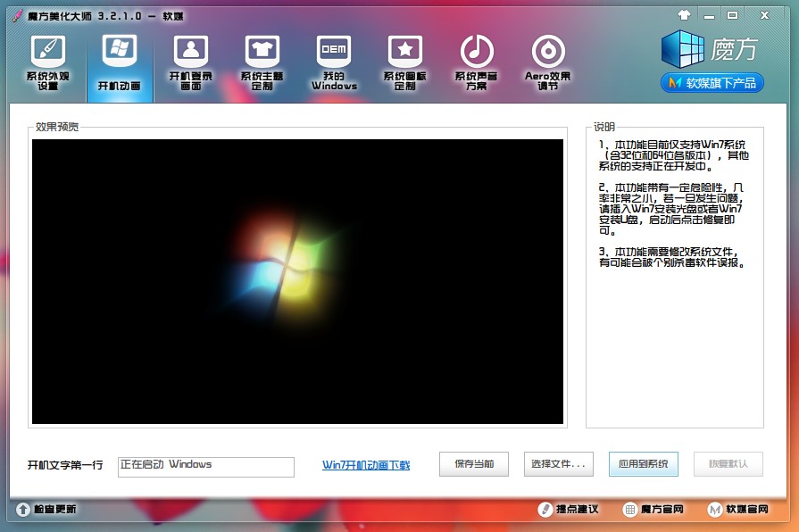Select the 开机登录画面 login screen tool
This screenshot has height=532, width=799.
click(x=190, y=62)
